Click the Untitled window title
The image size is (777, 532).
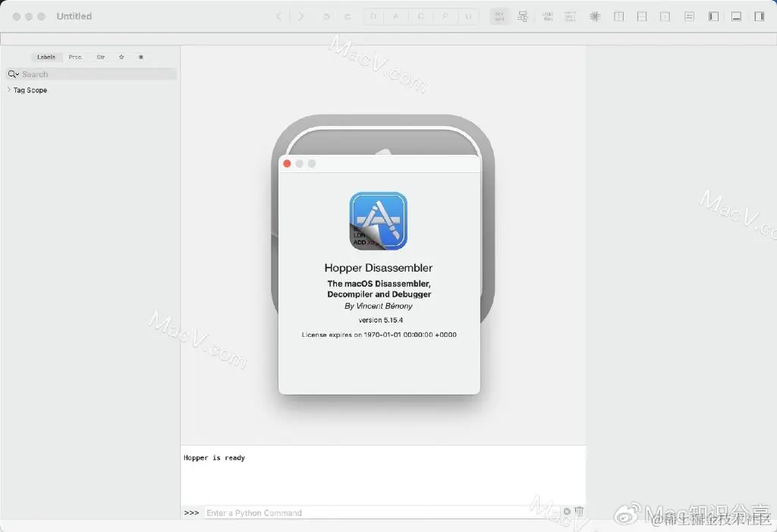pyautogui.click(x=74, y=17)
